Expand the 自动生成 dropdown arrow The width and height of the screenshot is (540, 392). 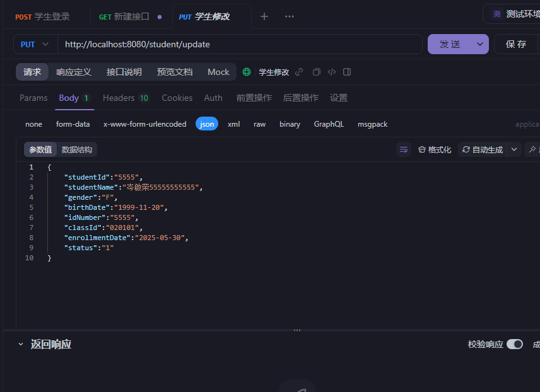coord(514,150)
